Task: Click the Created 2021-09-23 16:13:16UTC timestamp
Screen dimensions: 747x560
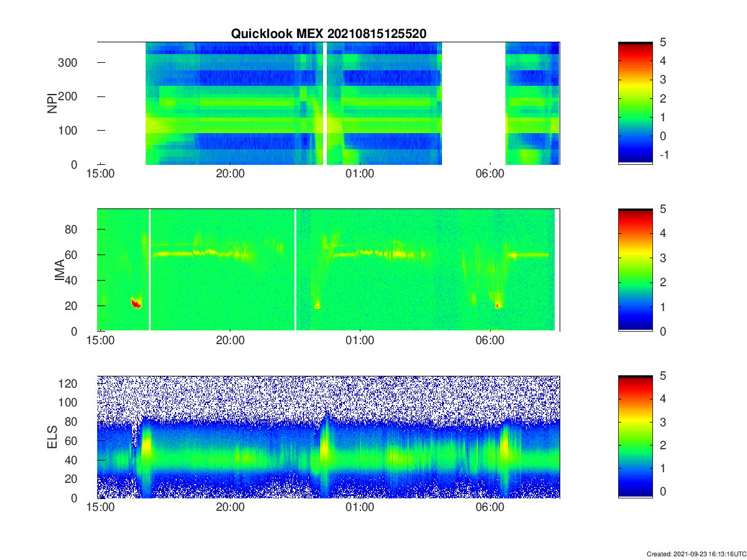Action: pyautogui.click(x=695, y=554)
